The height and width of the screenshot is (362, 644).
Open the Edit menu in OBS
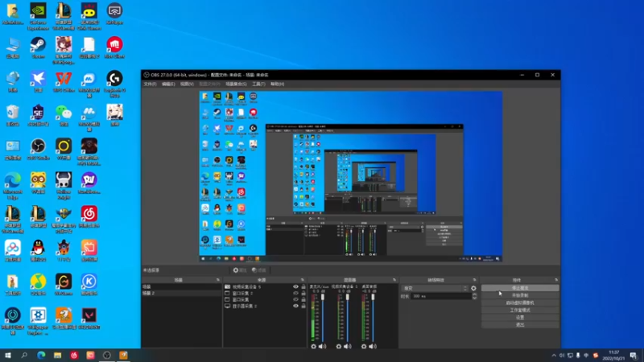[168, 84]
